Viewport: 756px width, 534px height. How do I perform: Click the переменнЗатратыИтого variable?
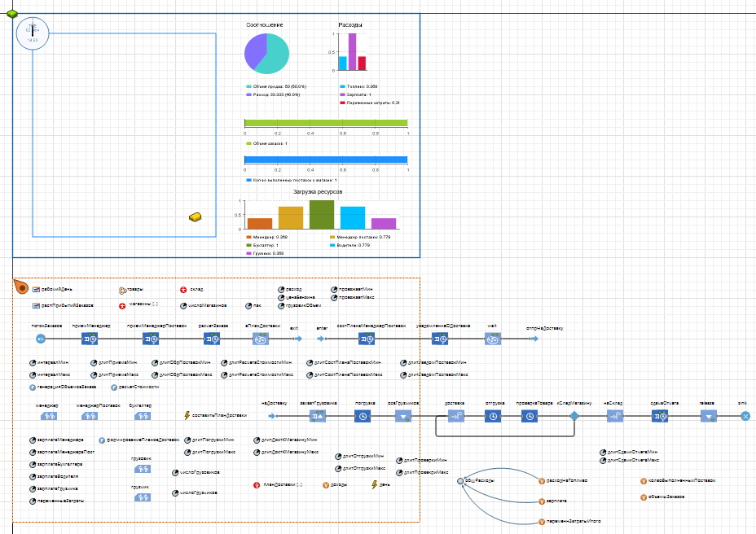click(542, 522)
